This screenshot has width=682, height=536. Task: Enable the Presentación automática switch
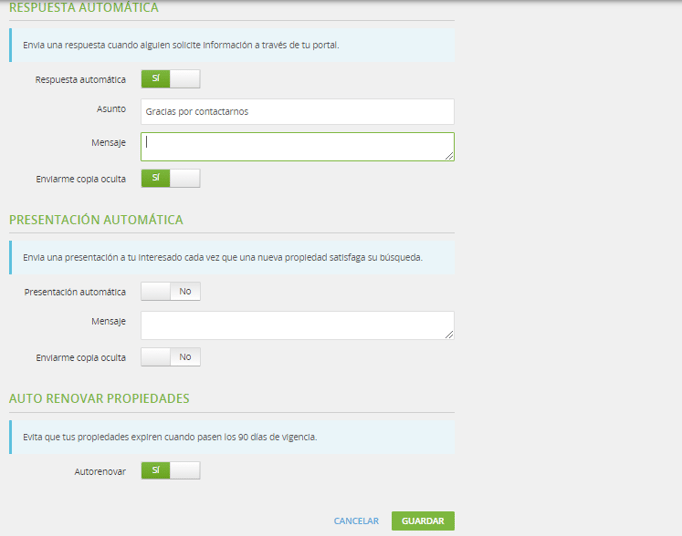pos(170,291)
